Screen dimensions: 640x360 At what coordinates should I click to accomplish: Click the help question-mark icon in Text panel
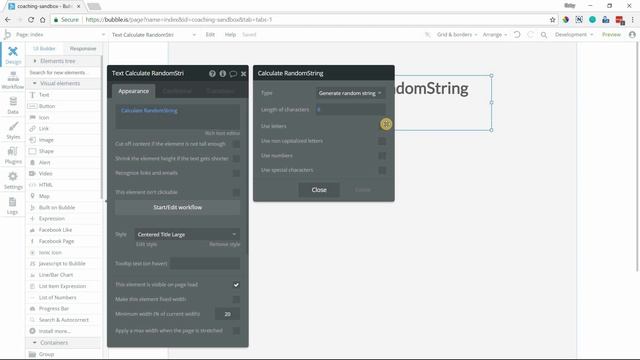(x=212, y=73)
